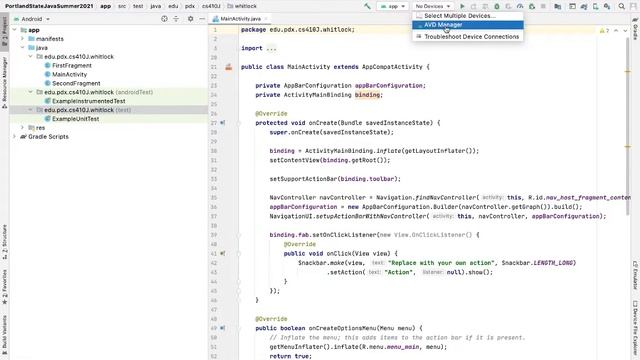Image resolution: width=640 pixels, height=360 pixels.
Task: Open the app run configuration dropdown
Action: coord(393,7)
